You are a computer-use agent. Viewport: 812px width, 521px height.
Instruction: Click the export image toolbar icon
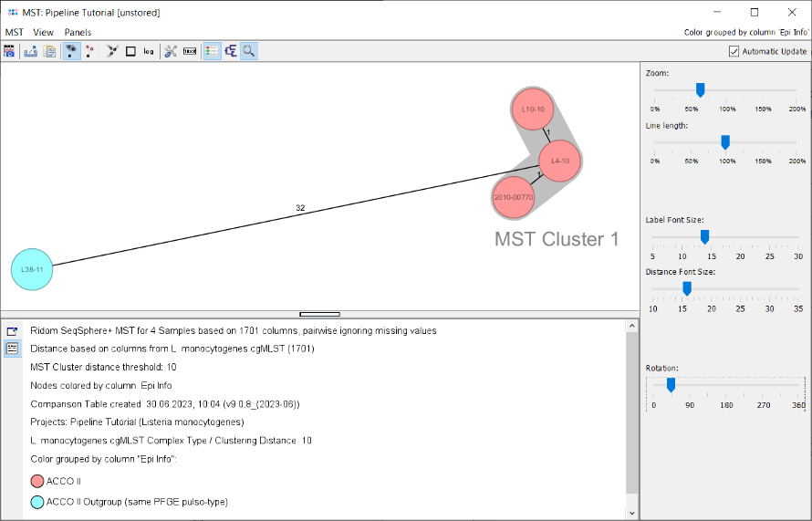30,51
